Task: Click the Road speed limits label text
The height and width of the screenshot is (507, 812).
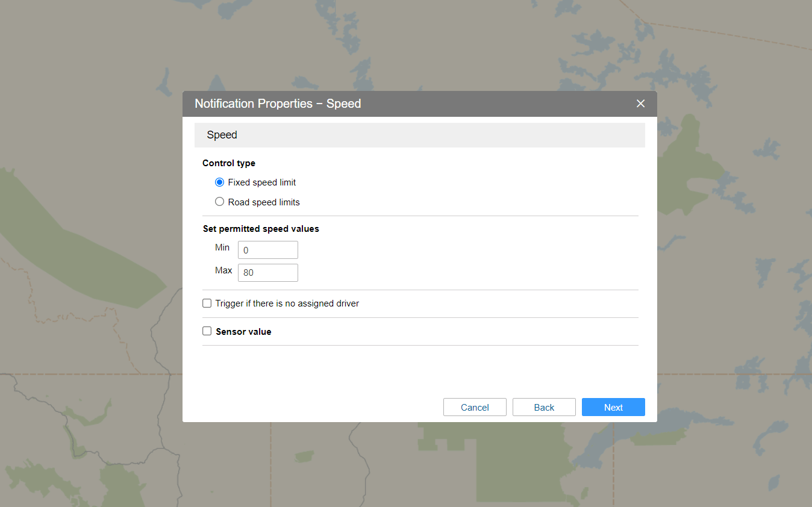Action: 264,202
